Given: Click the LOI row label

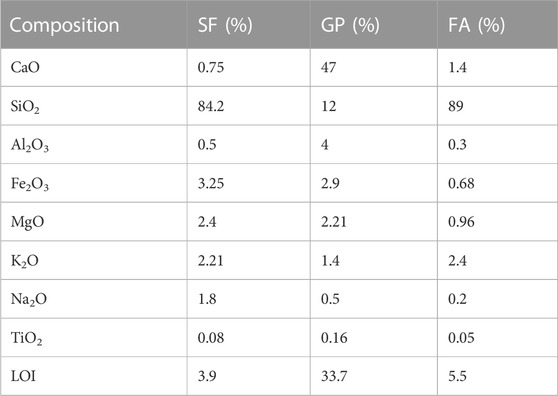Looking at the screenshot, I should 23,376.
